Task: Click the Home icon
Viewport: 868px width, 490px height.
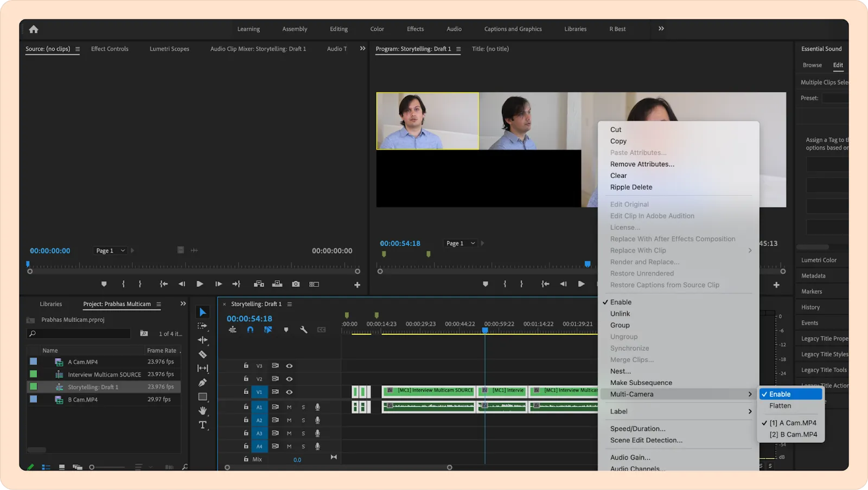Action: 34,29
